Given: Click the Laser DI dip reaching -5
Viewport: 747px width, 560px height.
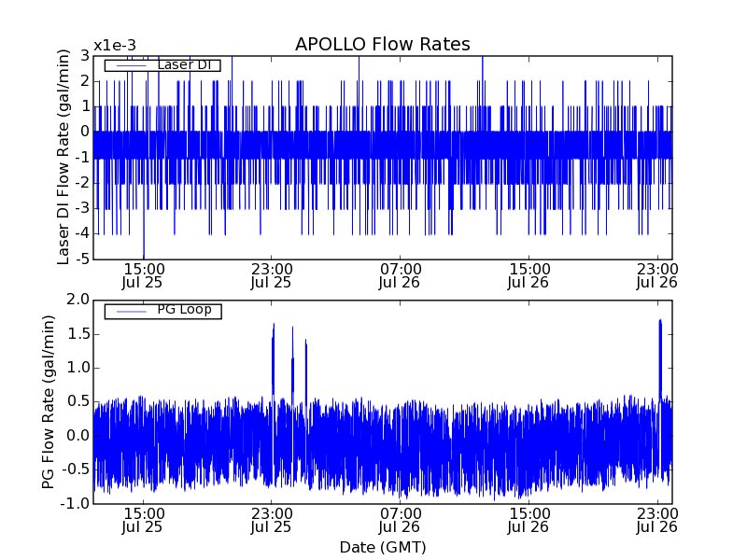Looking at the screenshot, I should coord(143,254).
